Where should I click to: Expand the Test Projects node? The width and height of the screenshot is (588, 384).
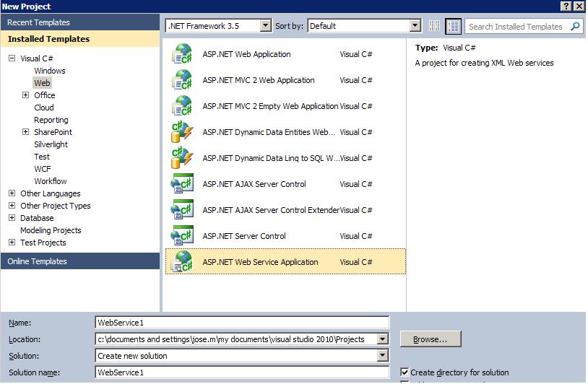point(12,242)
